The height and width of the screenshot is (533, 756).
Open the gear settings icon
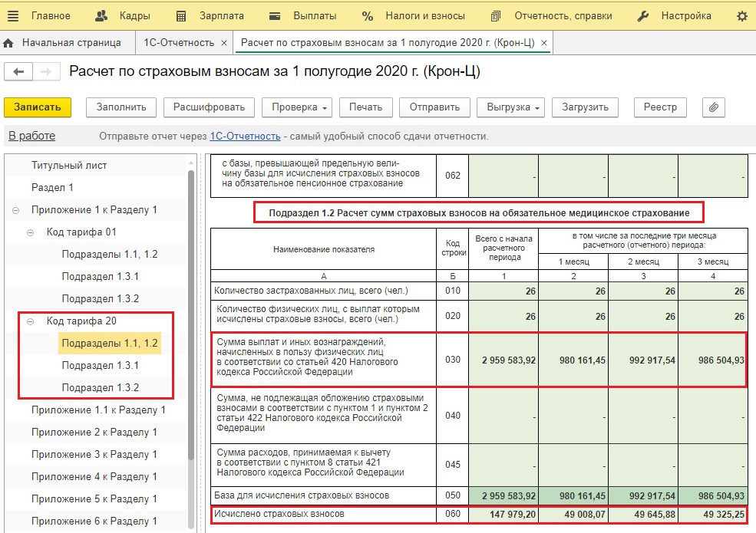click(742, 16)
